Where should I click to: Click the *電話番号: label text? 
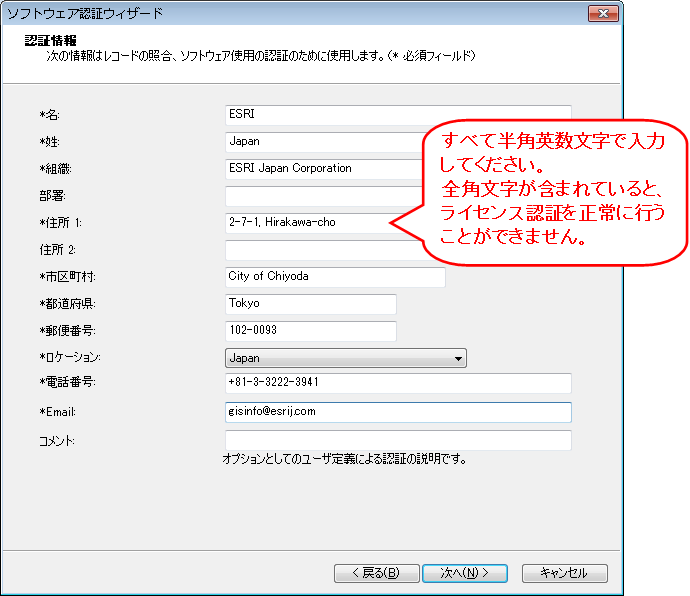pyautogui.click(x=67, y=382)
